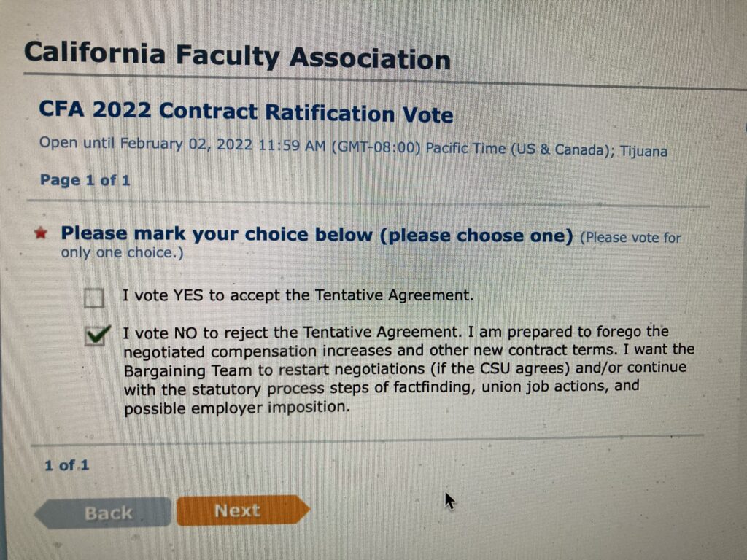The image size is (747, 560).
Task: Select the 'I vote YES to accept' label
Action: click(x=298, y=295)
